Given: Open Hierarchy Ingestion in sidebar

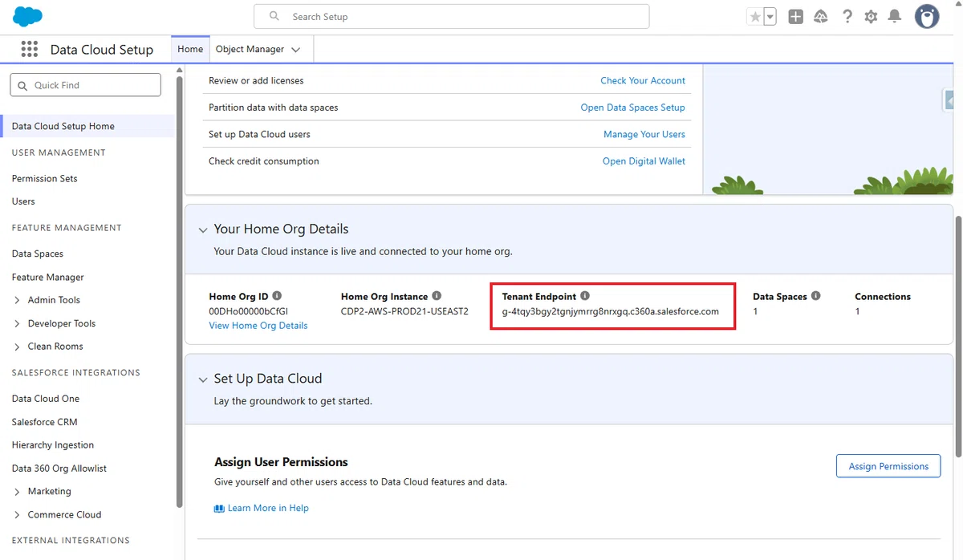Looking at the screenshot, I should click(x=53, y=444).
